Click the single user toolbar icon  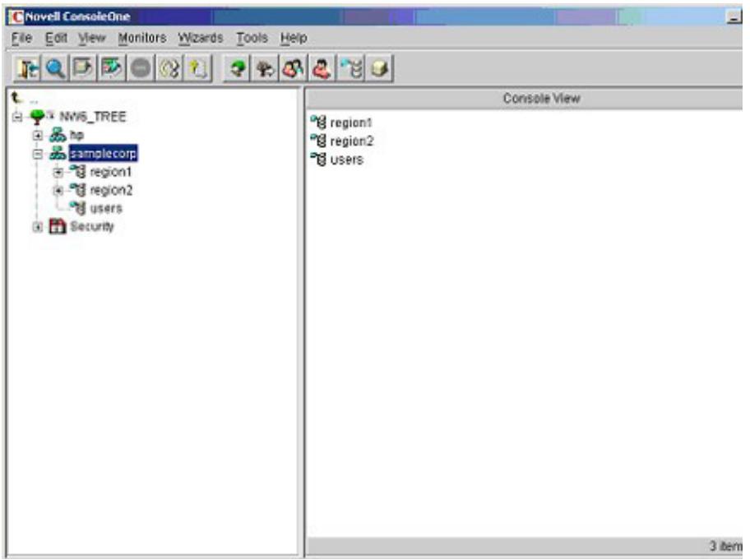click(x=322, y=68)
